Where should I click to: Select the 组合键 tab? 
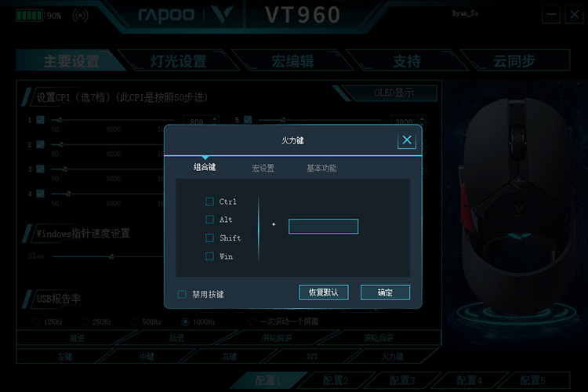(x=205, y=167)
